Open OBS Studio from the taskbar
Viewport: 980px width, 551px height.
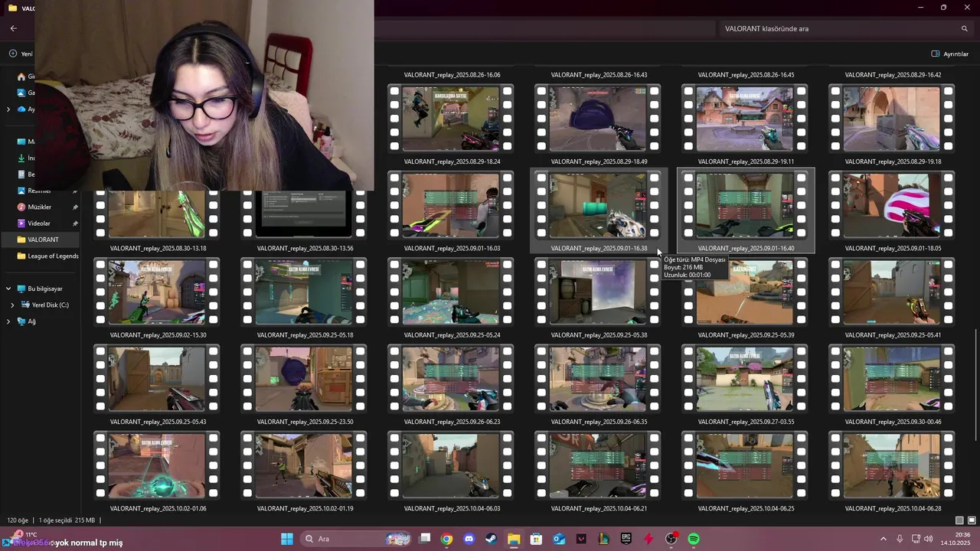[x=671, y=539]
